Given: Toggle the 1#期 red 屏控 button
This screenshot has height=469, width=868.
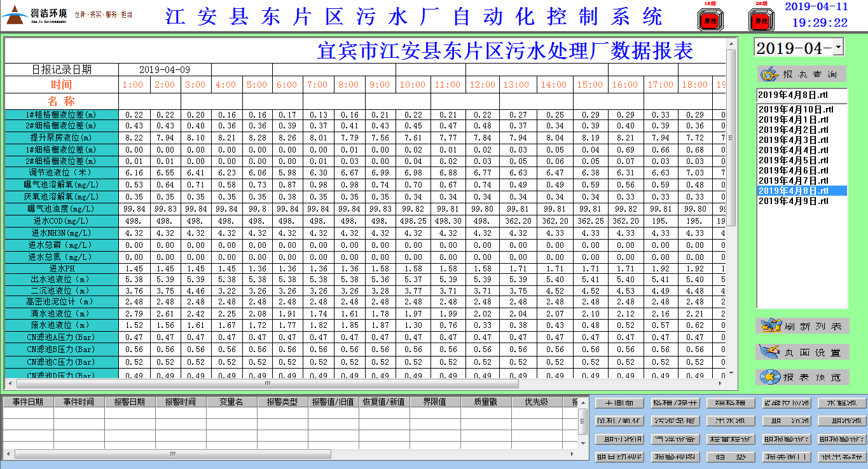Looking at the screenshot, I should [707, 20].
